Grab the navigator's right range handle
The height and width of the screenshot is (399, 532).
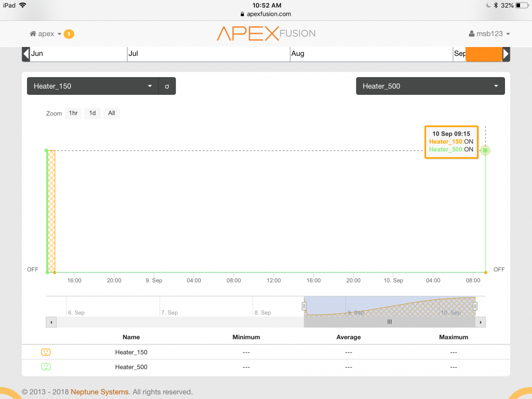[x=475, y=306]
